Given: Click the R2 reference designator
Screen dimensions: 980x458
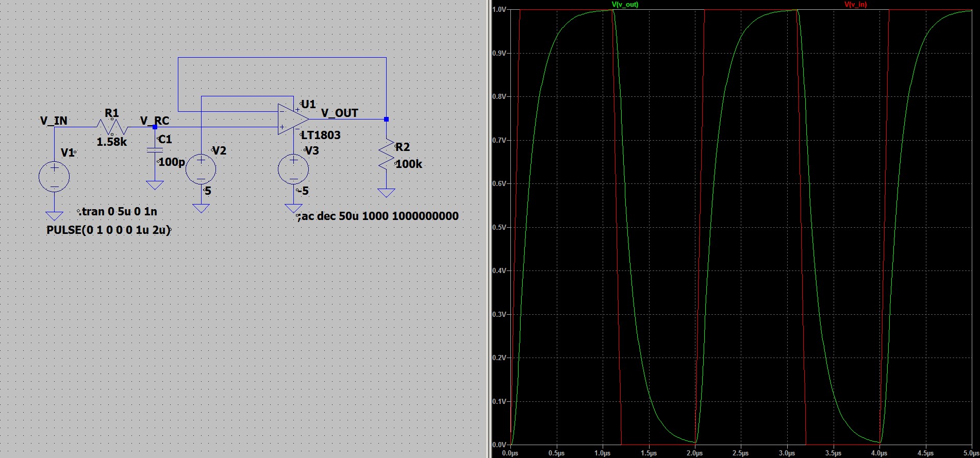Looking at the screenshot, I should [403, 147].
